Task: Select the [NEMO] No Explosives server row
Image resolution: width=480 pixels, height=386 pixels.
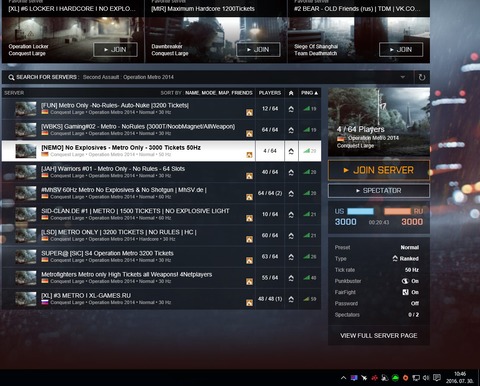Action: [161, 151]
